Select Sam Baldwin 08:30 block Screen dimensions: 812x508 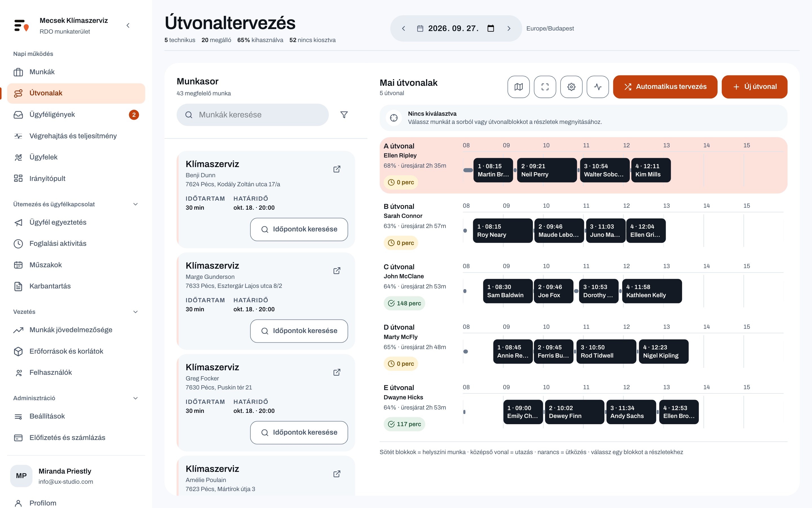pos(508,291)
